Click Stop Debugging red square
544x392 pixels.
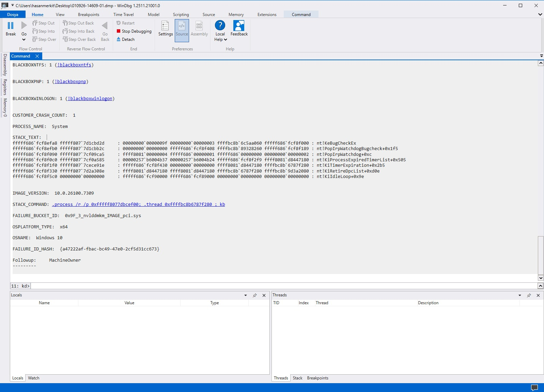click(x=119, y=31)
